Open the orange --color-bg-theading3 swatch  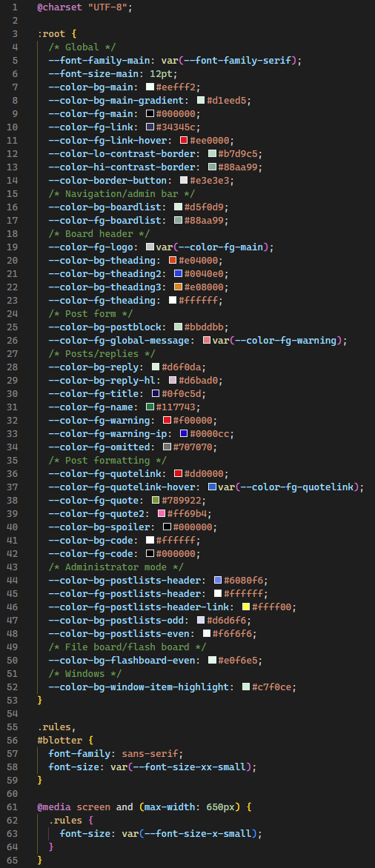(x=179, y=287)
